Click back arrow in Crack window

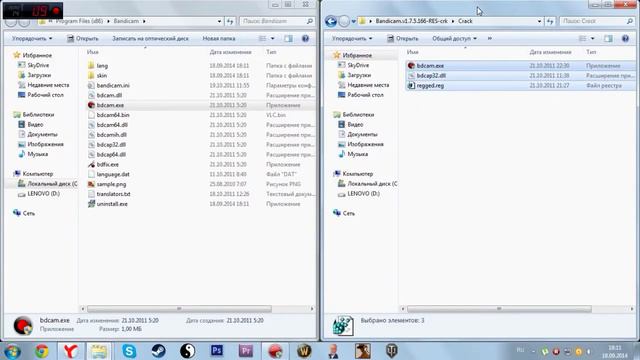click(x=331, y=21)
